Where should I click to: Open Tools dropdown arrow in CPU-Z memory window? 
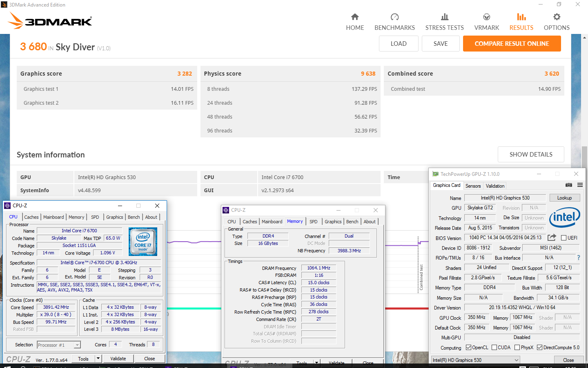316,363
